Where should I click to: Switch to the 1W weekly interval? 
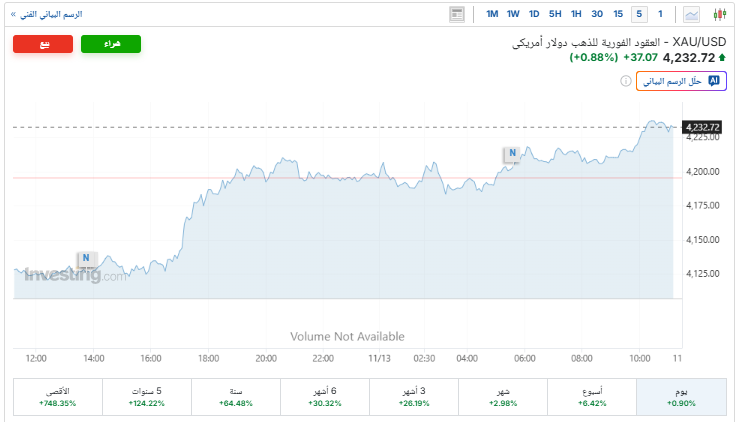[513, 14]
